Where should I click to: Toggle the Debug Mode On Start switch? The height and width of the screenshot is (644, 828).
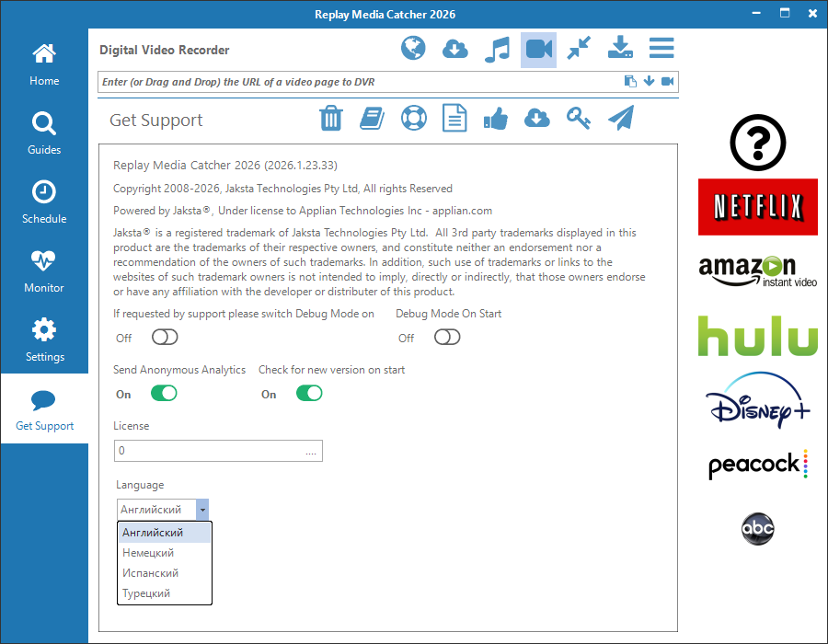coord(447,337)
